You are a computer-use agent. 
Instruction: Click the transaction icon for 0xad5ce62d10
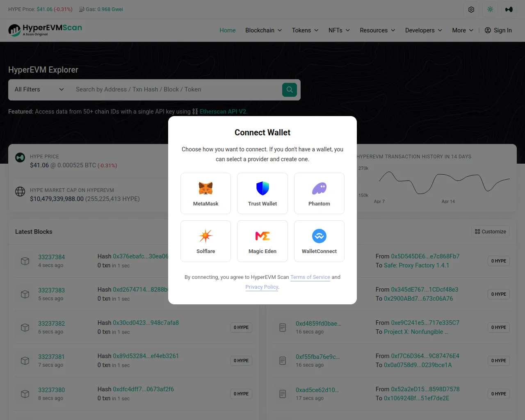[283, 394]
